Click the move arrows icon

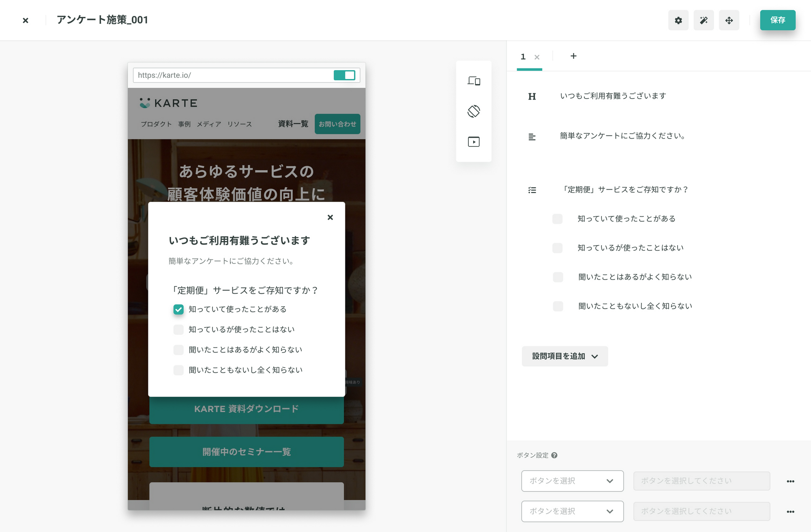tap(729, 20)
